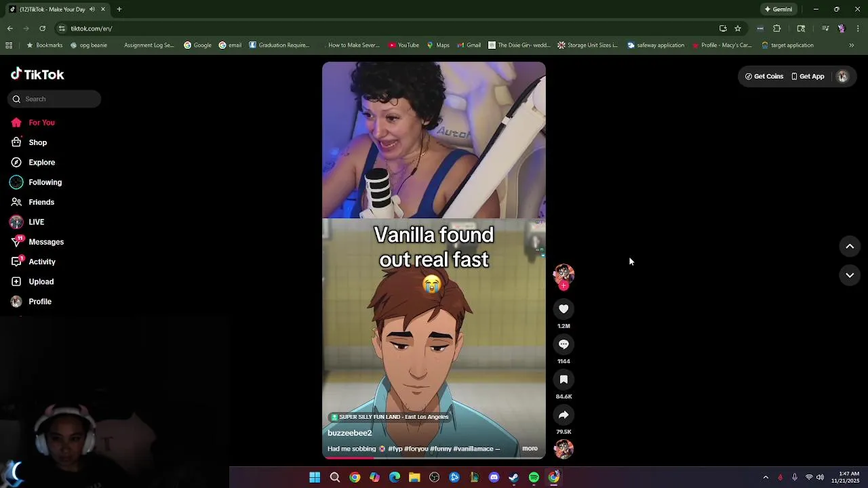Go to the previous video with up chevron

point(850,247)
